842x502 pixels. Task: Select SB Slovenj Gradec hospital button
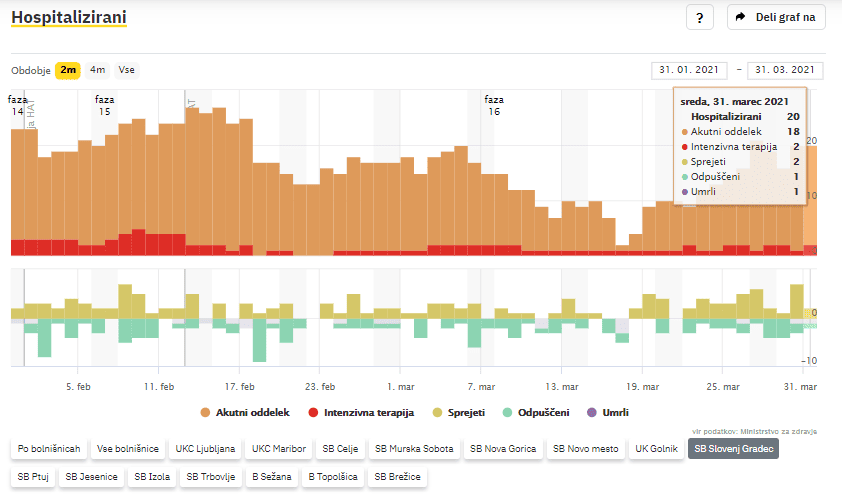[x=733, y=450]
